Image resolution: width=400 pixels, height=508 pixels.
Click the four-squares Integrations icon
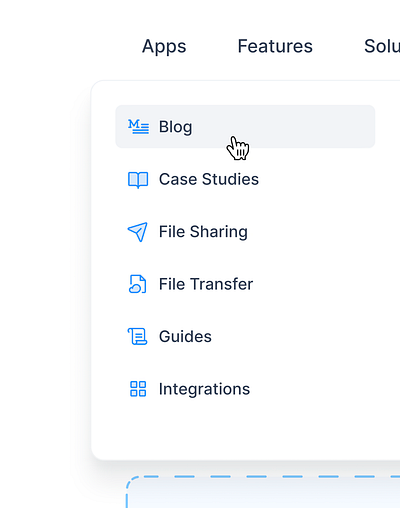tap(138, 389)
